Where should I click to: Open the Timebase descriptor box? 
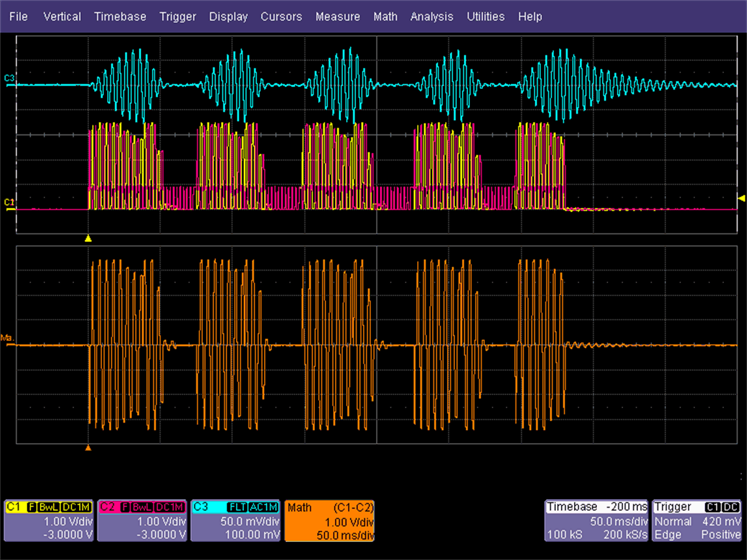596,521
